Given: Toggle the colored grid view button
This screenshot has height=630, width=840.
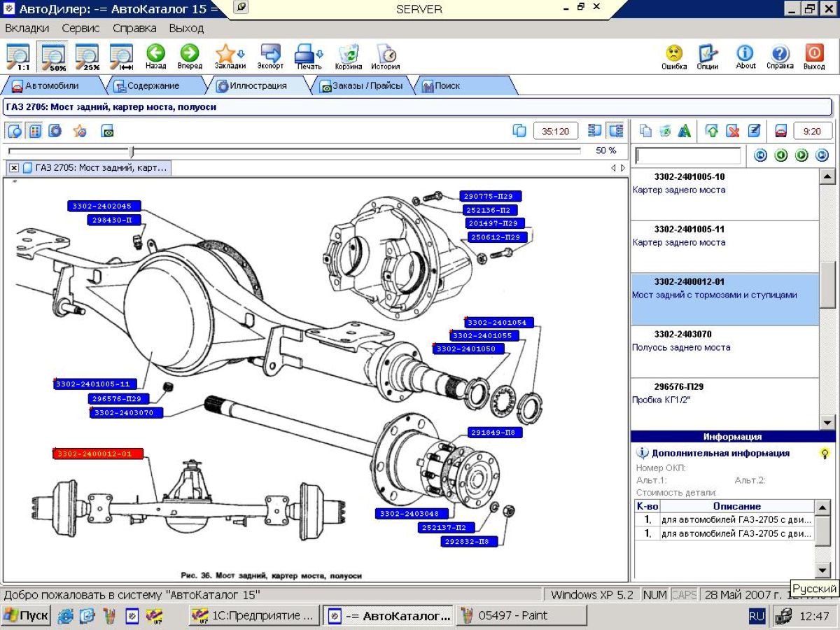Looking at the screenshot, I should coord(35,131).
